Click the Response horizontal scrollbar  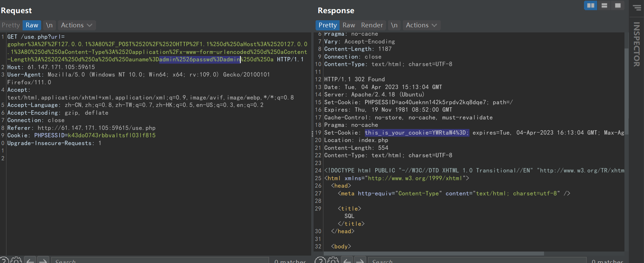point(434,254)
